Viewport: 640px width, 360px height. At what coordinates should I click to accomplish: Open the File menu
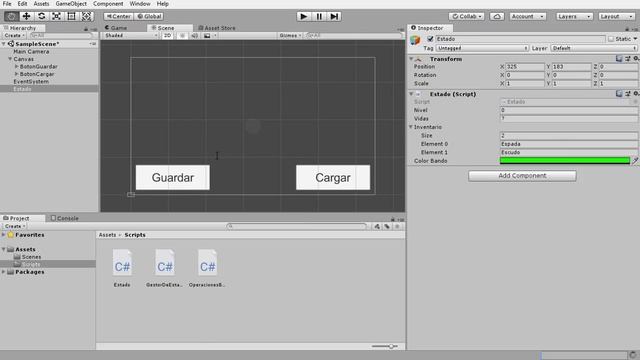coord(7,4)
